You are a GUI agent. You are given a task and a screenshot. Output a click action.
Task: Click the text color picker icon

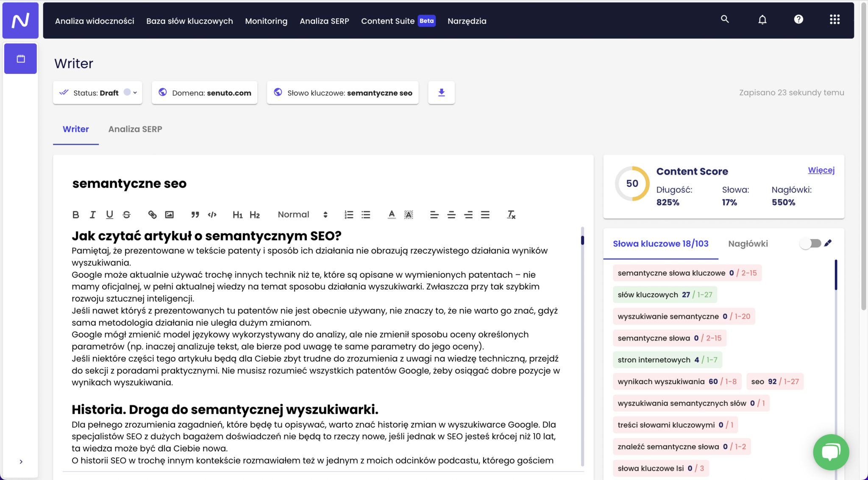coord(392,215)
